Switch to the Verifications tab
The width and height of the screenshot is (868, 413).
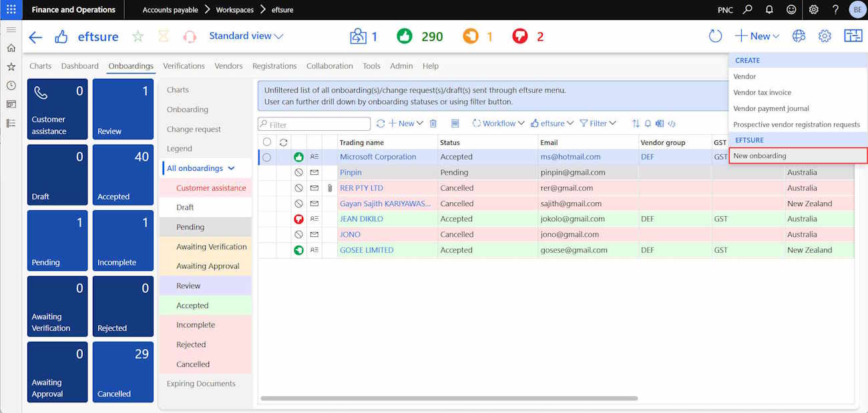pyautogui.click(x=184, y=66)
